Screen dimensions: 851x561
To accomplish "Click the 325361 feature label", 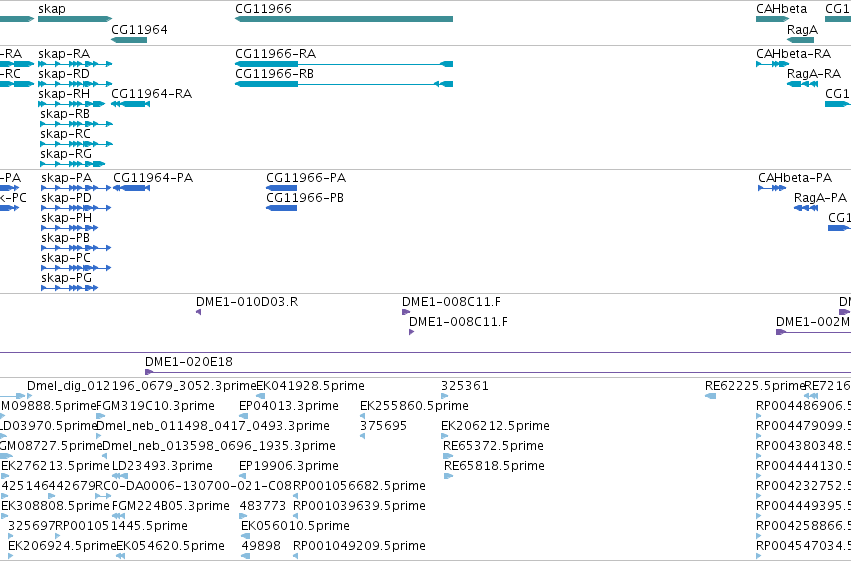I will tap(465, 386).
